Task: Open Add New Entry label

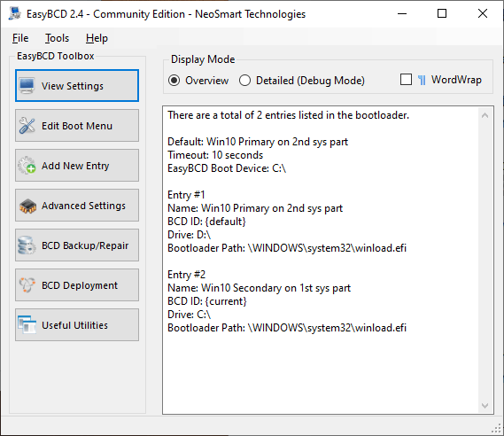Action: pyautogui.click(x=75, y=166)
